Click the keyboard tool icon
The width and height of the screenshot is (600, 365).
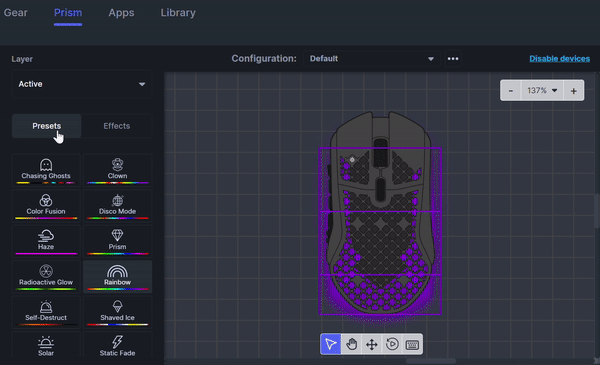412,344
